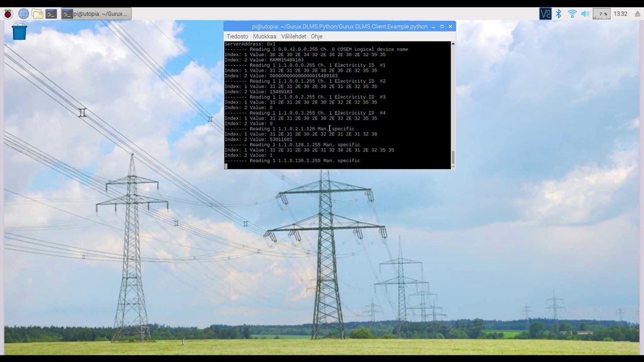This screenshot has height=362, width=644.
Task: Launch a new terminal from the panel
Action: [x=51, y=14]
